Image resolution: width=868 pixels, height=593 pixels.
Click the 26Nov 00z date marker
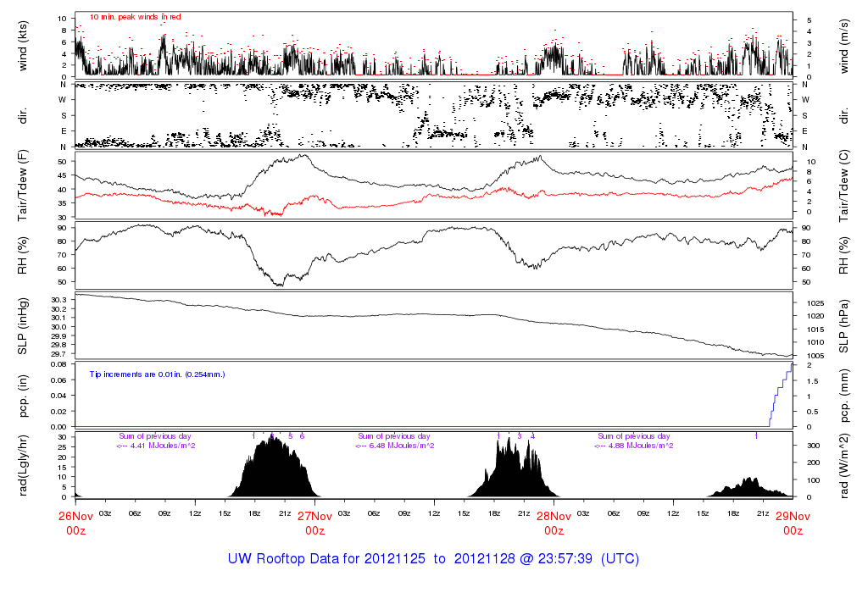pyautogui.click(x=75, y=522)
